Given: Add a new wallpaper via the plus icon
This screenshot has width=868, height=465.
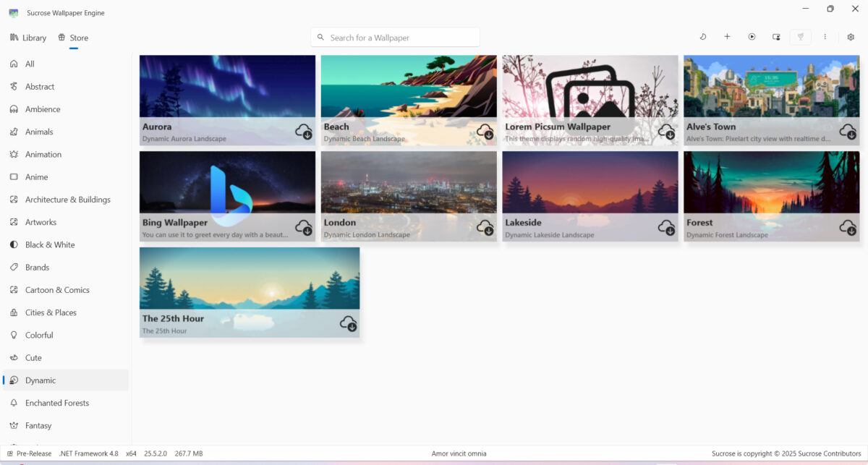Looking at the screenshot, I should (x=727, y=36).
